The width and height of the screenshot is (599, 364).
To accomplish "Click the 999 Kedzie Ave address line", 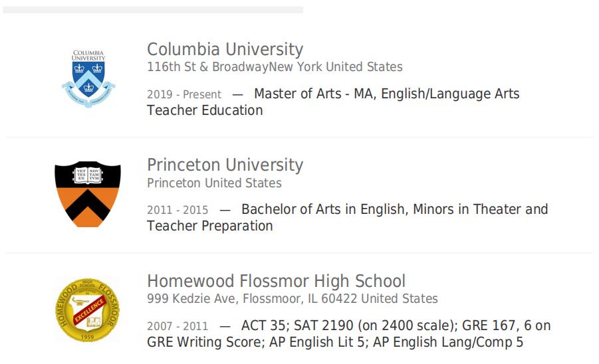I will [x=293, y=298].
